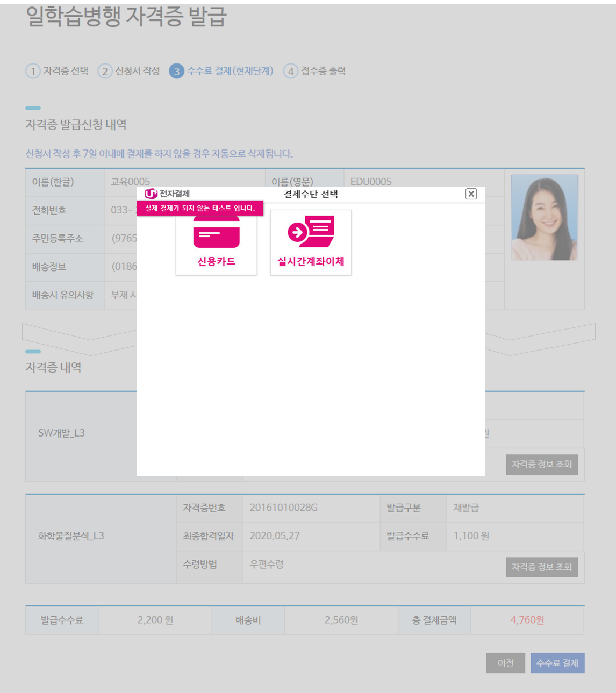Click the 화학물질분석_L3 certificate name

click(71, 536)
